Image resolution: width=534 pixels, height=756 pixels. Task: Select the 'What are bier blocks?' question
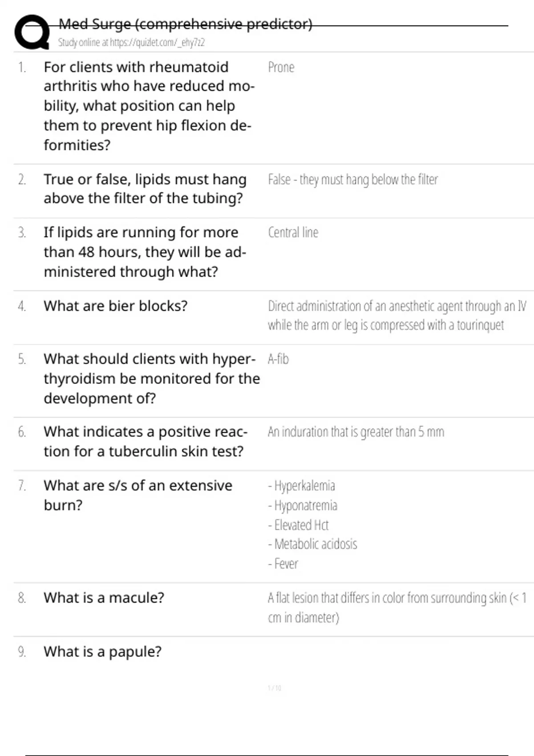(x=115, y=306)
